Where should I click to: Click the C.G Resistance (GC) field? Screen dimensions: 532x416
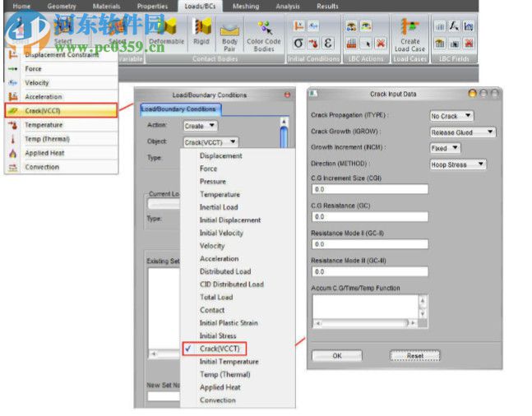tap(370, 216)
